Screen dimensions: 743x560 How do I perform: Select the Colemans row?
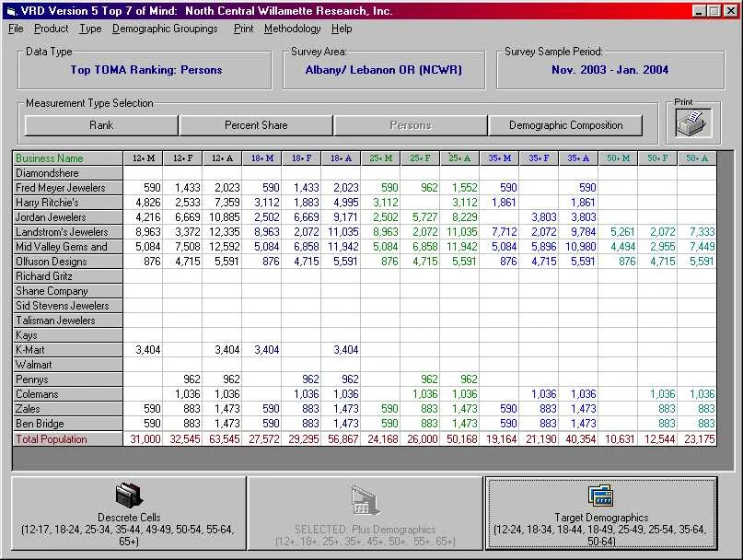68,394
